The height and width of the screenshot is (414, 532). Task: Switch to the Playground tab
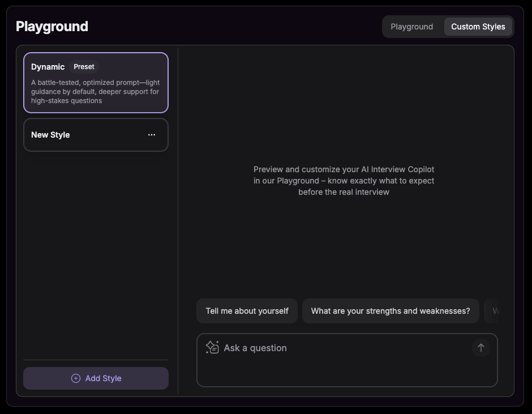[412, 26]
